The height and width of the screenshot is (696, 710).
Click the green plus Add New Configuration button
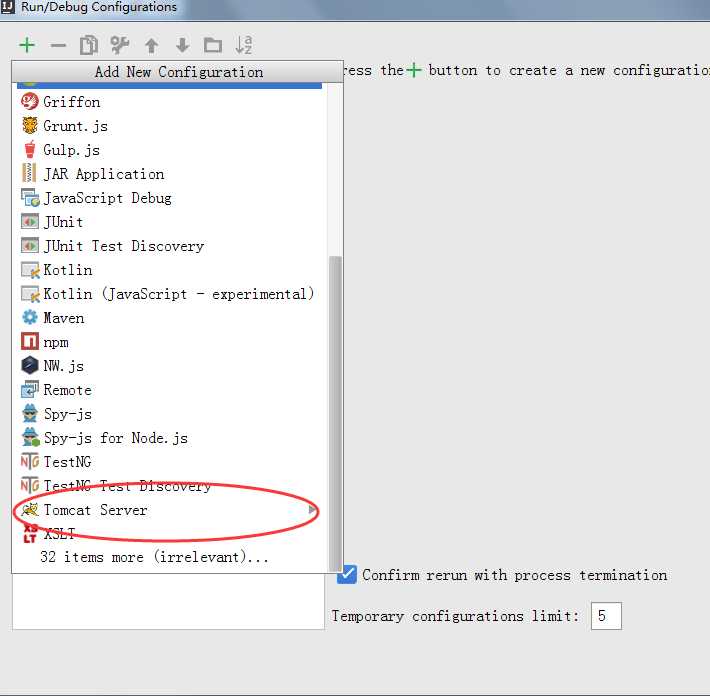[27, 45]
